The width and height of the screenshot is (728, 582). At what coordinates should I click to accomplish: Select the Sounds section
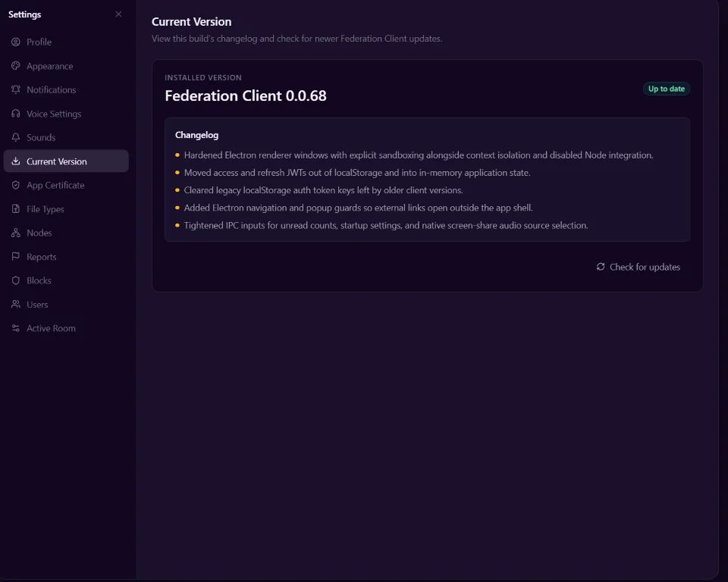point(66,137)
